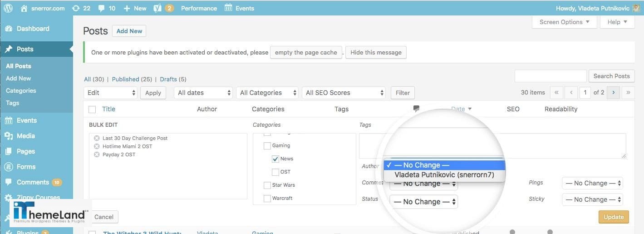Uncheck the News category checkbox
Image resolution: width=644 pixels, height=234 pixels.
point(275,159)
